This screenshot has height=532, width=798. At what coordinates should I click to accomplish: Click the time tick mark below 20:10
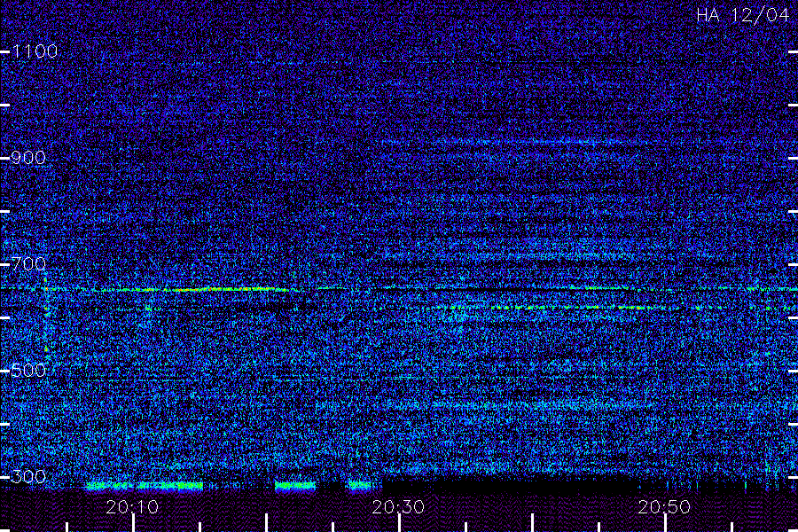(x=133, y=523)
